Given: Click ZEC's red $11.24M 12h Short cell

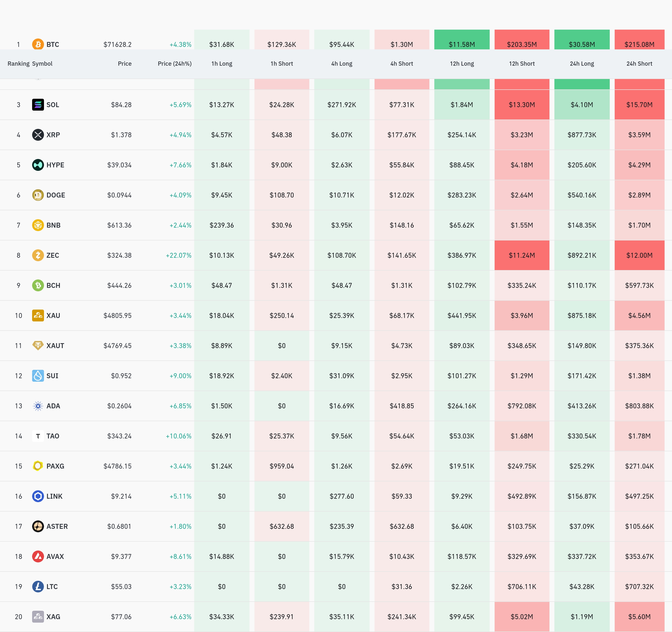Looking at the screenshot, I should click(x=522, y=255).
